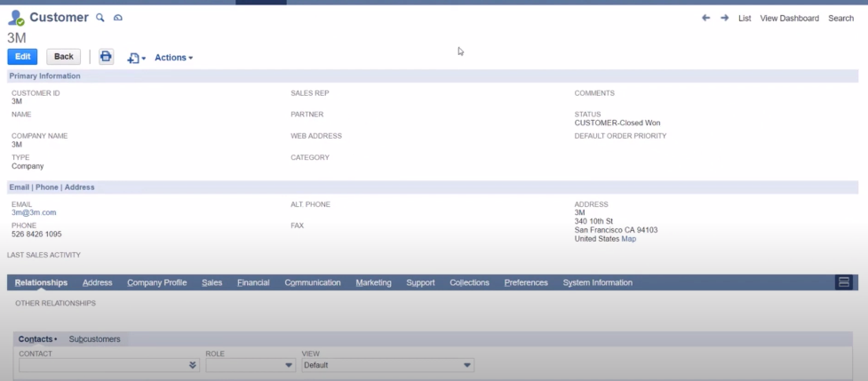Open the Marketing tab

(374, 282)
